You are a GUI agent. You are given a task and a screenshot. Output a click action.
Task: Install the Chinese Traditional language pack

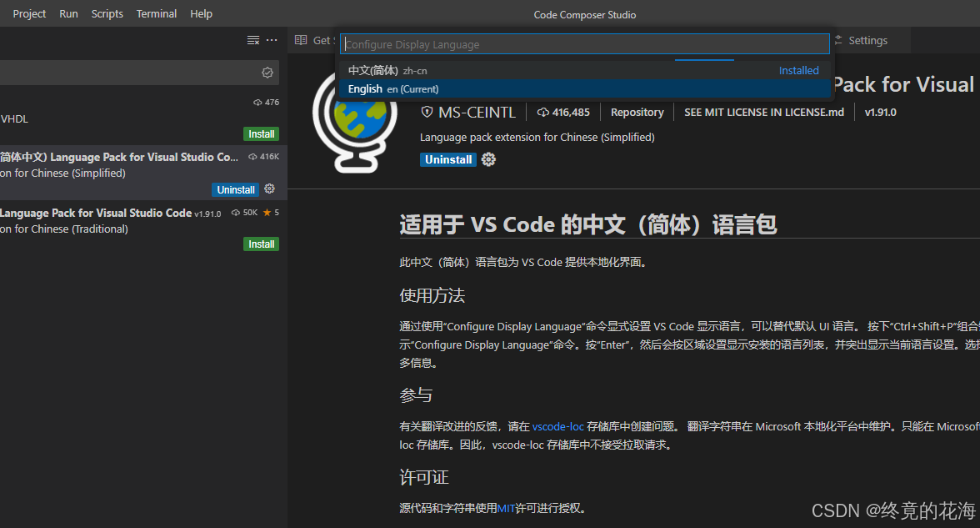(262, 244)
